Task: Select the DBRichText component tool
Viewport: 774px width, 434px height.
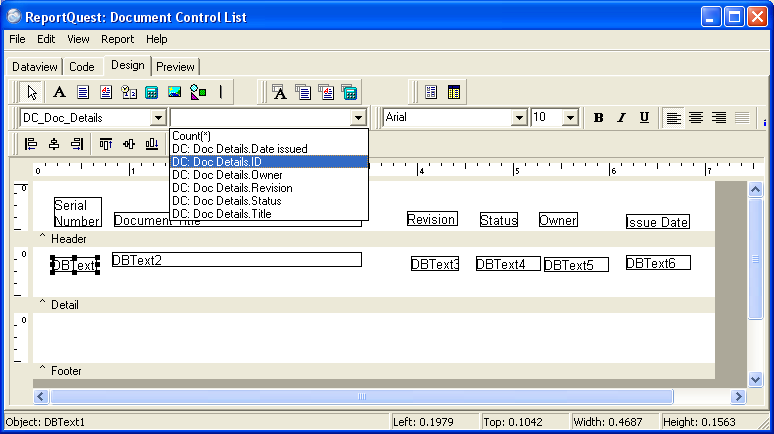Action: click(x=326, y=92)
